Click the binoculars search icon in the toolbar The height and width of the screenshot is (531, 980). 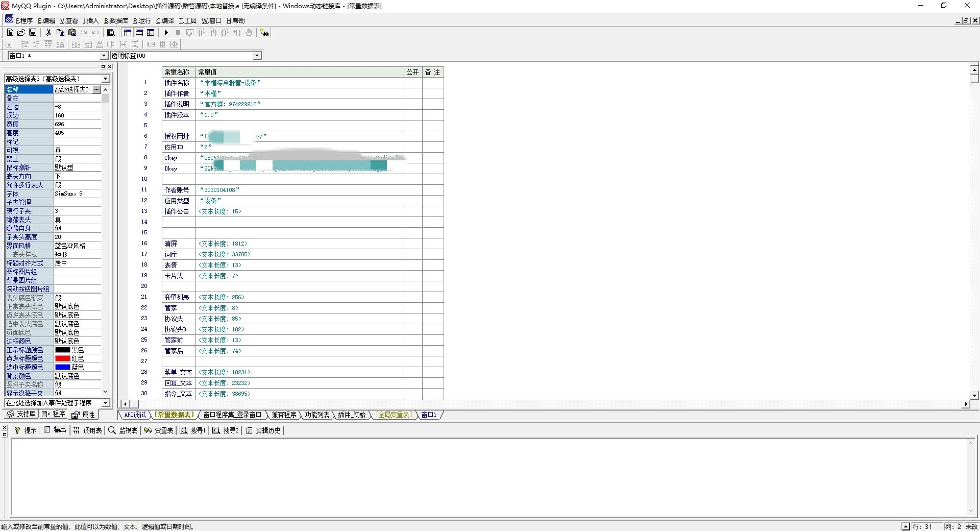[x=264, y=33]
